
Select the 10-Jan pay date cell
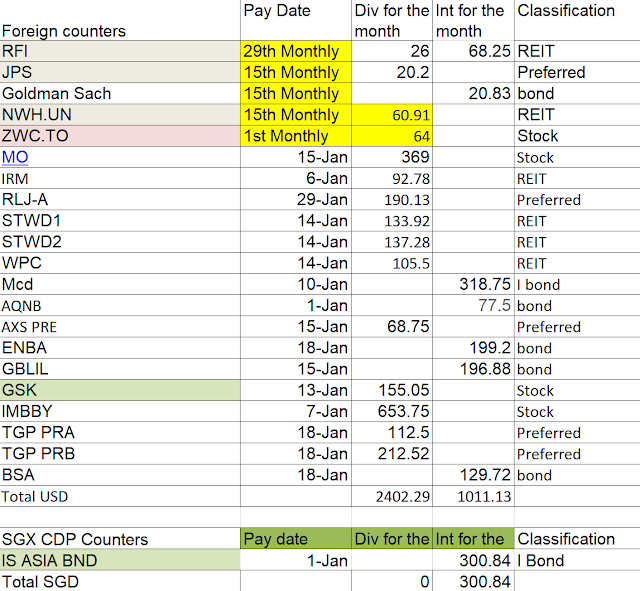tap(296, 284)
